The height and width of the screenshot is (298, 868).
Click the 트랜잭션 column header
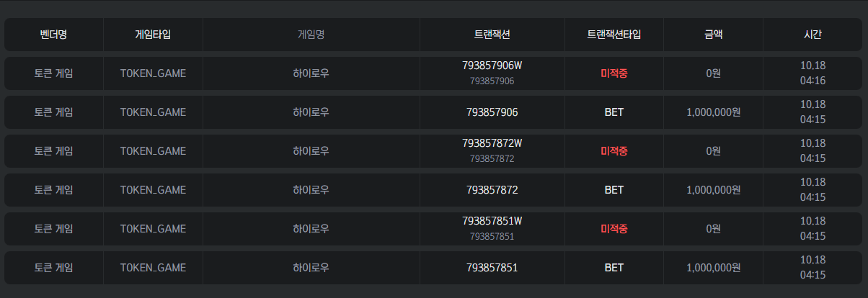click(492, 34)
